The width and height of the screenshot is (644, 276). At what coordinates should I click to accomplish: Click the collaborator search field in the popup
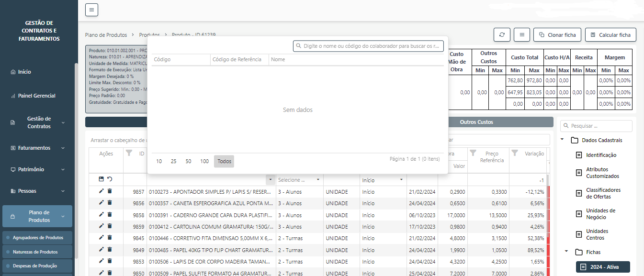(368, 46)
